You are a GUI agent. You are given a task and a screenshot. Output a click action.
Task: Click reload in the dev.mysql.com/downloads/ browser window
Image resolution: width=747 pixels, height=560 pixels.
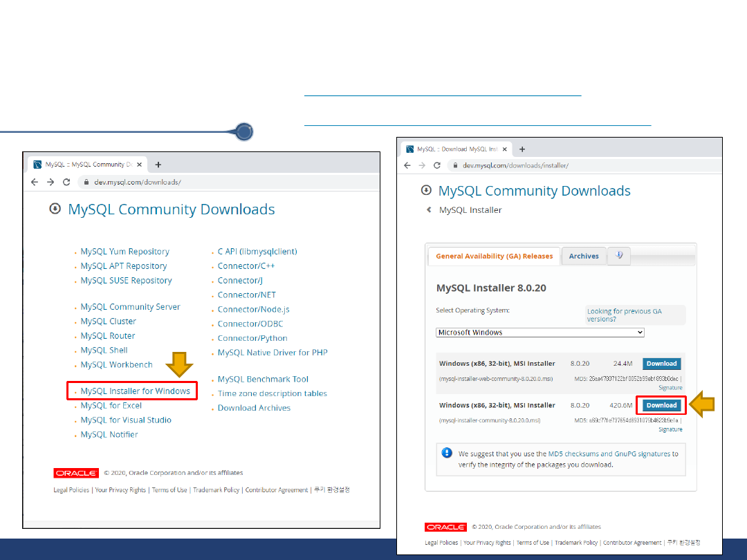(66, 182)
